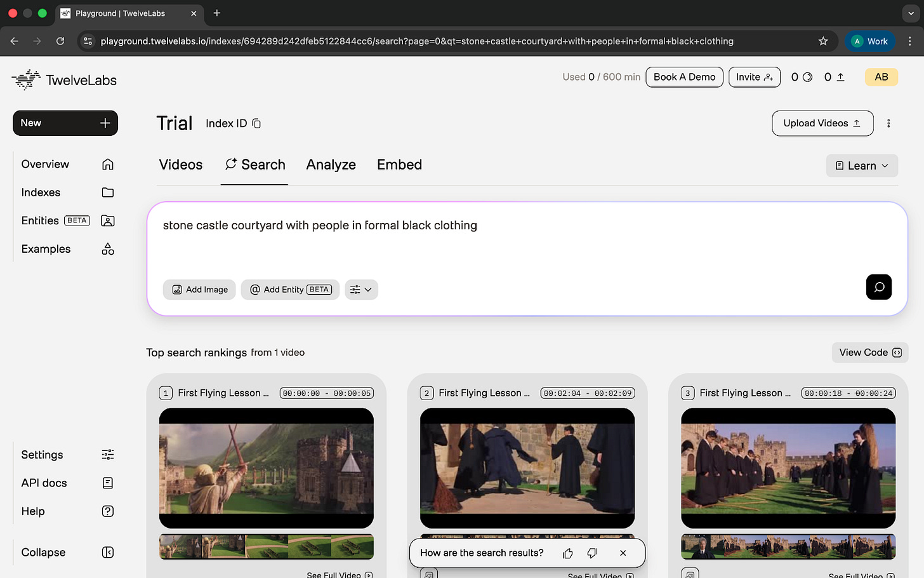Expand search options filter dropdown

pyautogui.click(x=361, y=290)
